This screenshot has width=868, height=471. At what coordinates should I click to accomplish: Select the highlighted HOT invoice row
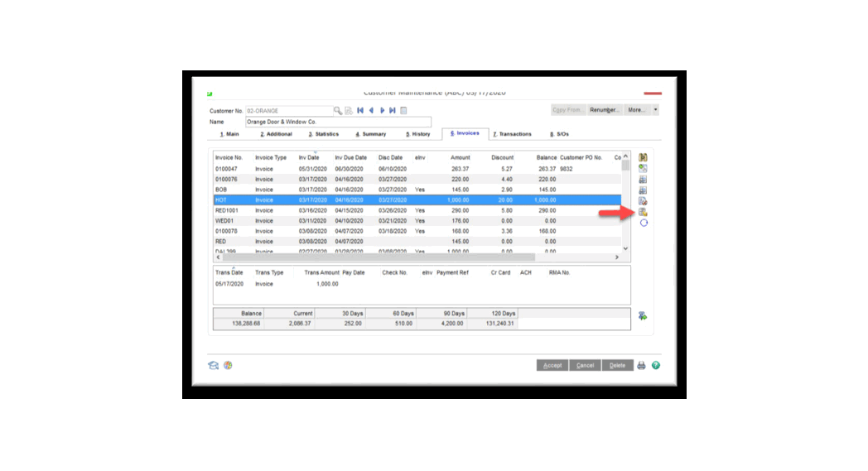click(x=417, y=199)
